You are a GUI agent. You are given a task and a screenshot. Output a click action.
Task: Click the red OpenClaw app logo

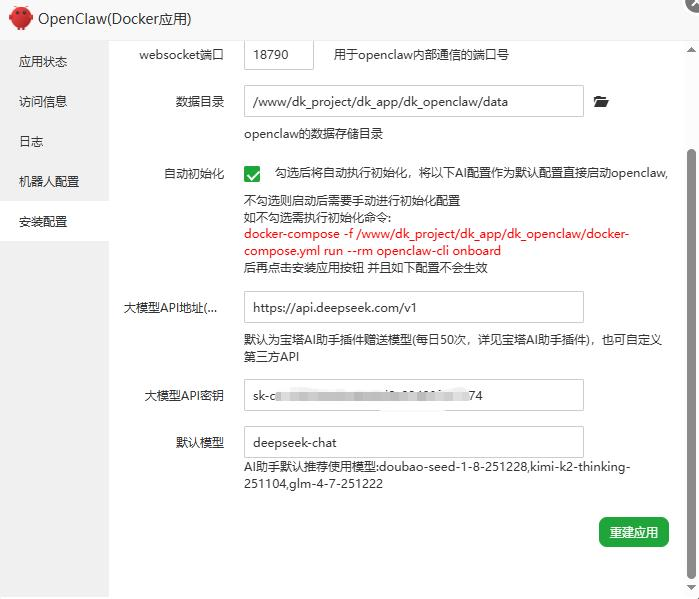point(21,18)
